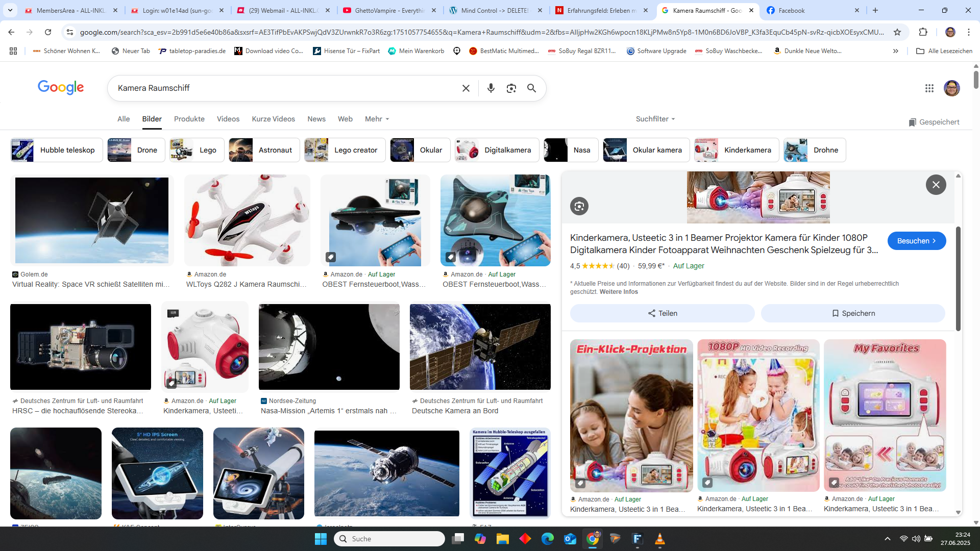Viewport: 980px width, 551px height.
Task: Select the Kinderkamera suggestion chip
Action: click(x=737, y=150)
